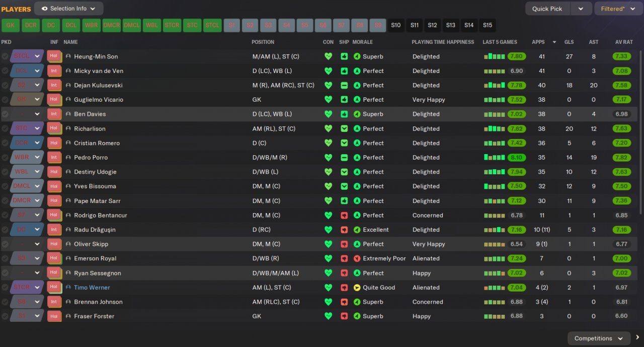This screenshot has width=644, height=347.
Task: Click Destiny Udogie's condition heart icon
Action: click(x=328, y=172)
